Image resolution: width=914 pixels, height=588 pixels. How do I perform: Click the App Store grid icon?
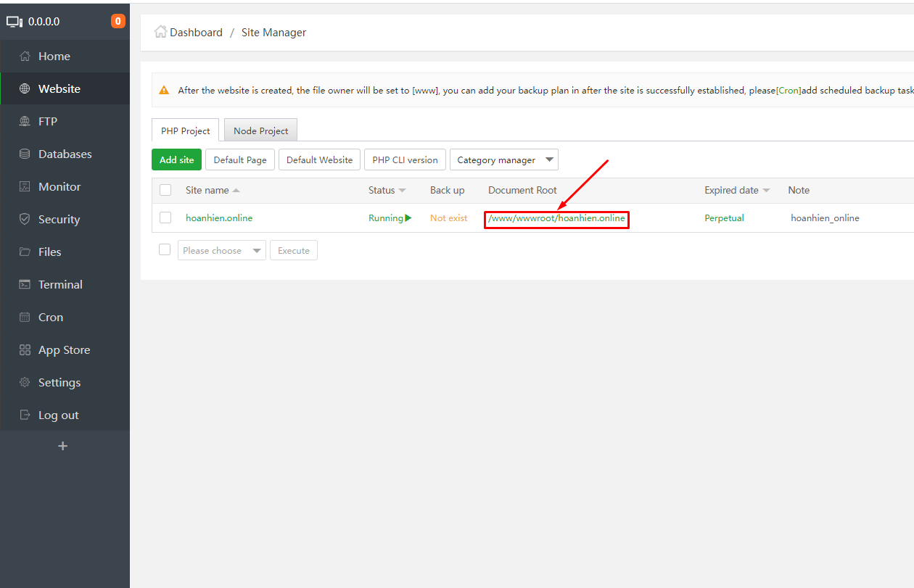25,349
